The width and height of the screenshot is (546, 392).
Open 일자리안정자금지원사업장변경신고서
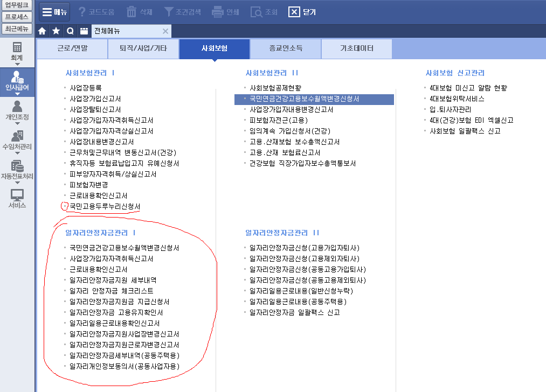(125, 334)
